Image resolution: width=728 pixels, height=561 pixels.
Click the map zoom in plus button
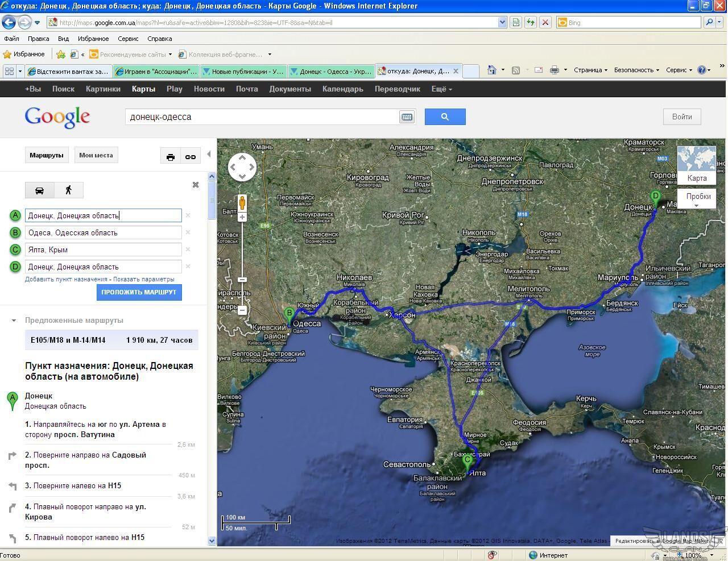242,217
